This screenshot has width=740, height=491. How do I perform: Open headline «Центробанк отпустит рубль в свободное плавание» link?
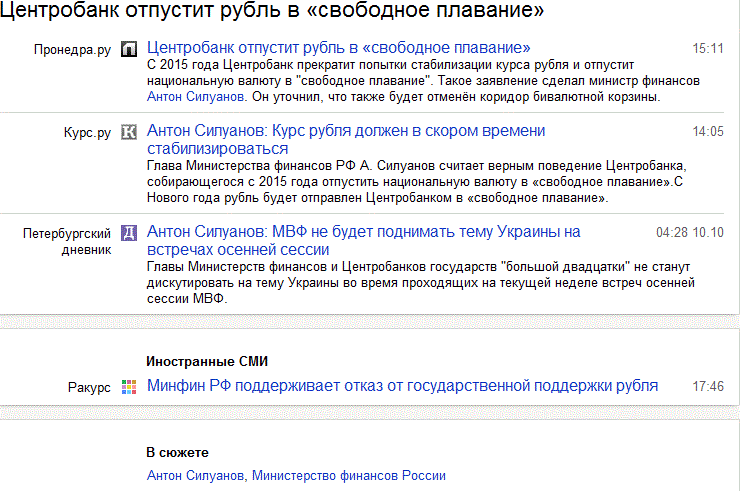(338, 48)
